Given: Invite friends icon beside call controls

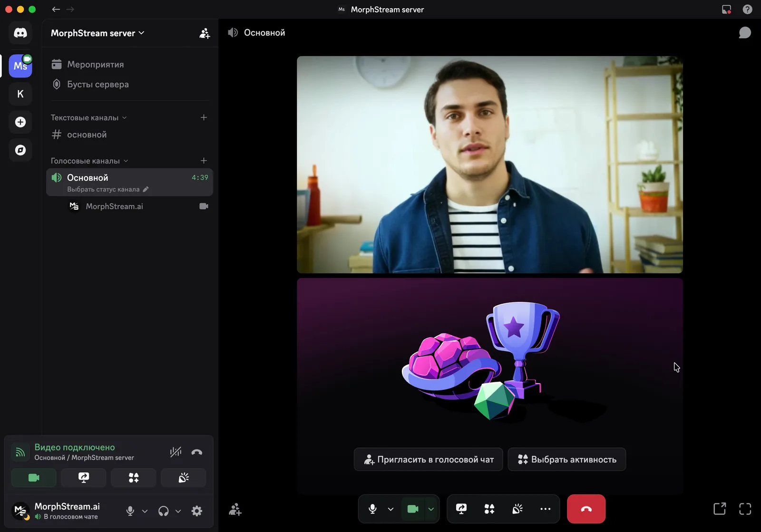Looking at the screenshot, I should pyautogui.click(x=235, y=510).
